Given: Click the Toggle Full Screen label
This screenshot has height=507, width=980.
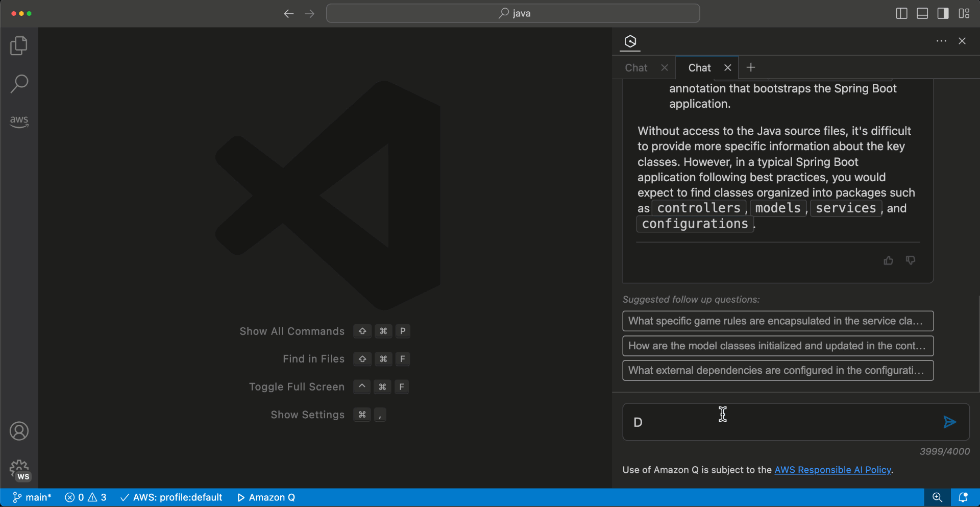Looking at the screenshot, I should (x=297, y=387).
